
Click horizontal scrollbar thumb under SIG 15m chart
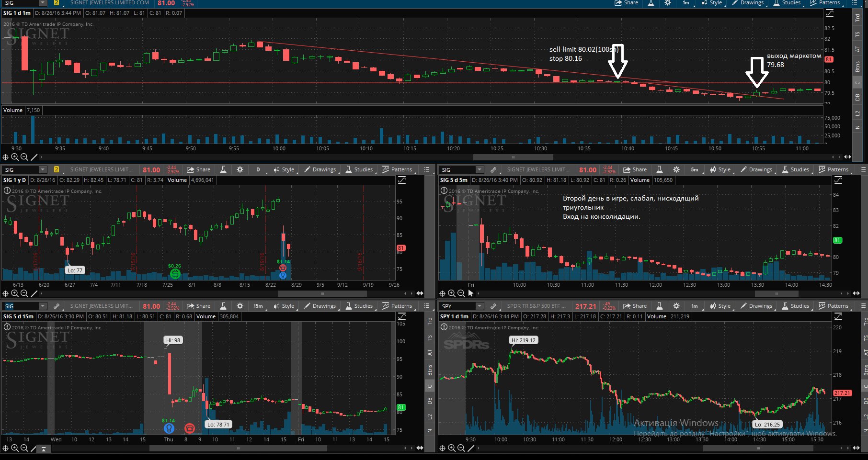pyautogui.click(x=238, y=449)
